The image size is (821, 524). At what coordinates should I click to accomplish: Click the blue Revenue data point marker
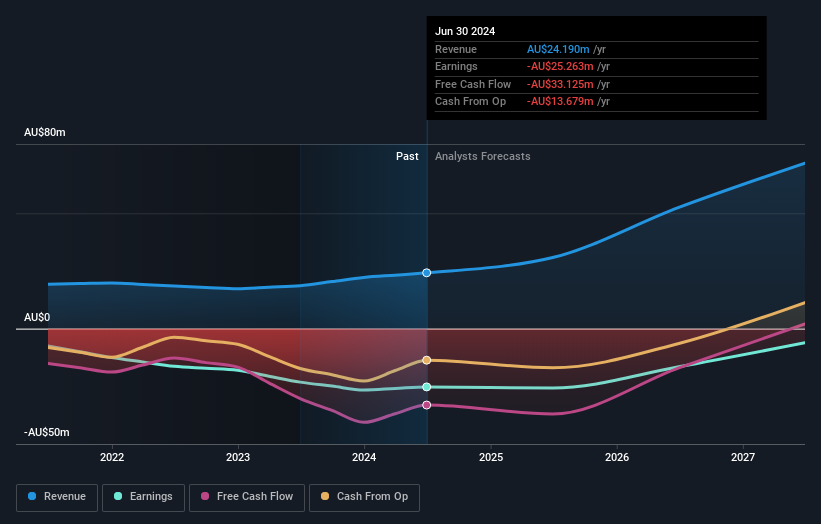pyautogui.click(x=427, y=273)
